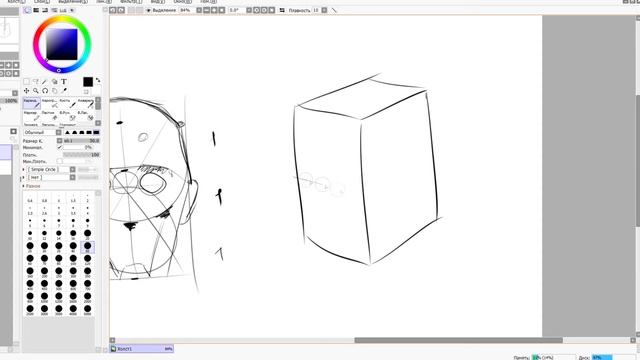Viewport: 640px width, 360px height.
Task: Click the black foreground color swatch
Action: click(x=88, y=82)
